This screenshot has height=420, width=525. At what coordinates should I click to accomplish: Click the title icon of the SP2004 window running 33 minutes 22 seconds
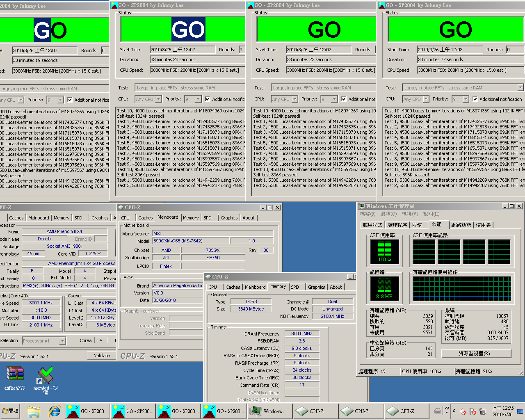coord(251,5)
